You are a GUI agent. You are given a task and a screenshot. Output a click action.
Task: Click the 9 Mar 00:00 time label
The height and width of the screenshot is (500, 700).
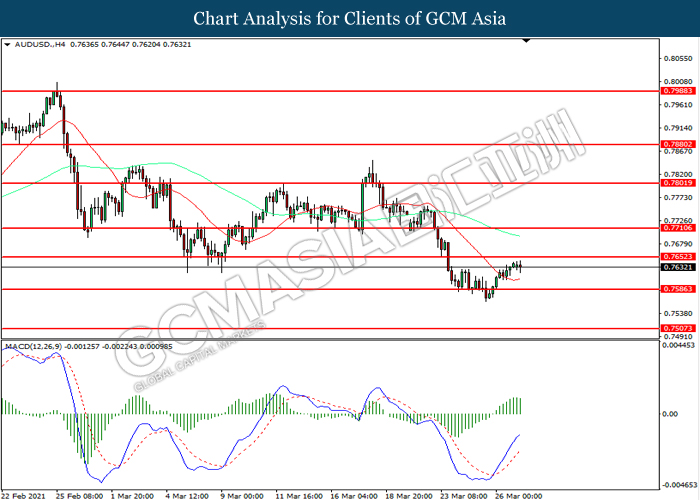click(x=242, y=496)
